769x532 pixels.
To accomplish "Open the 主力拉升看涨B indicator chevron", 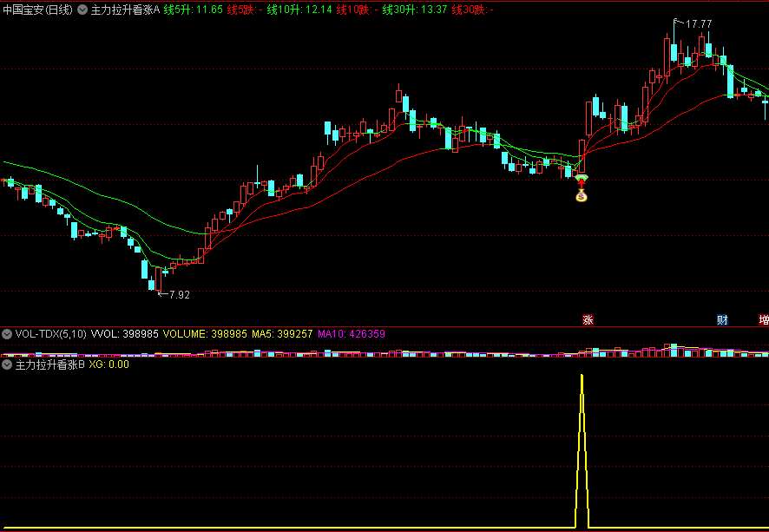I will (7, 365).
